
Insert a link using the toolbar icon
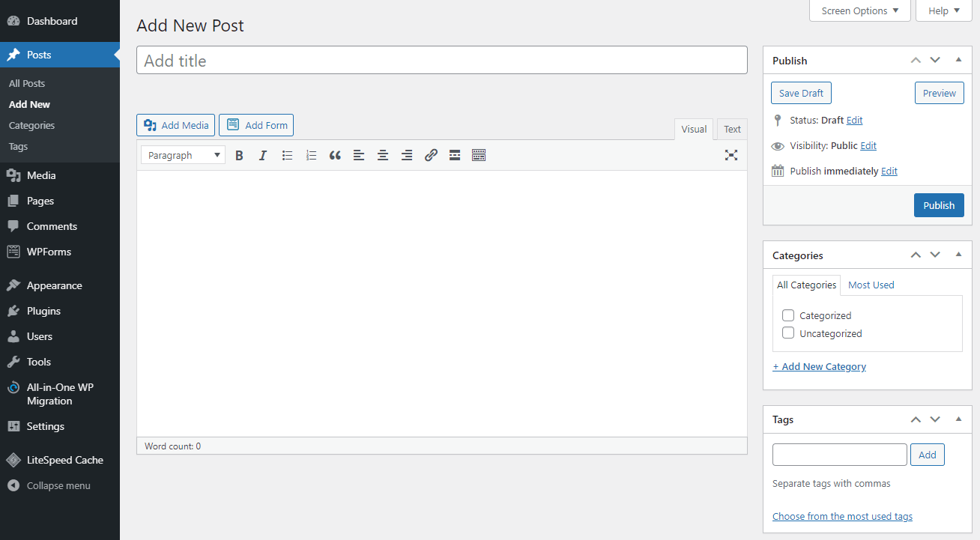pos(431,155)
